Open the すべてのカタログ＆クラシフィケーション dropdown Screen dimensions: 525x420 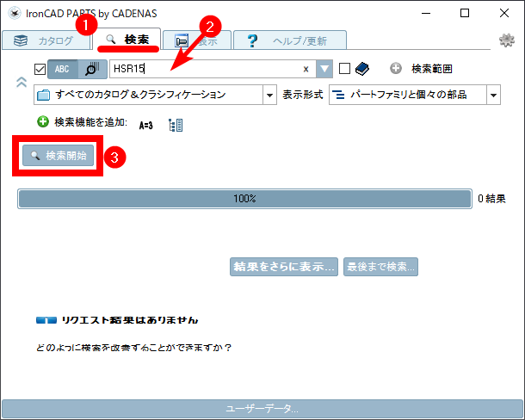[155, 95]
